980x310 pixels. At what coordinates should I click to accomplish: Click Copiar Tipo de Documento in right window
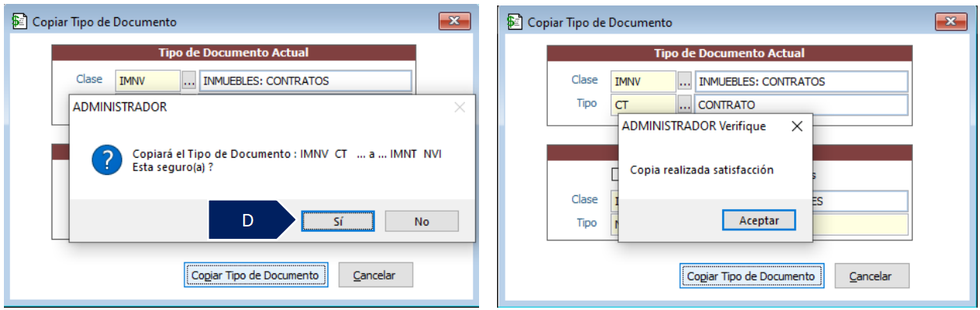751,276
